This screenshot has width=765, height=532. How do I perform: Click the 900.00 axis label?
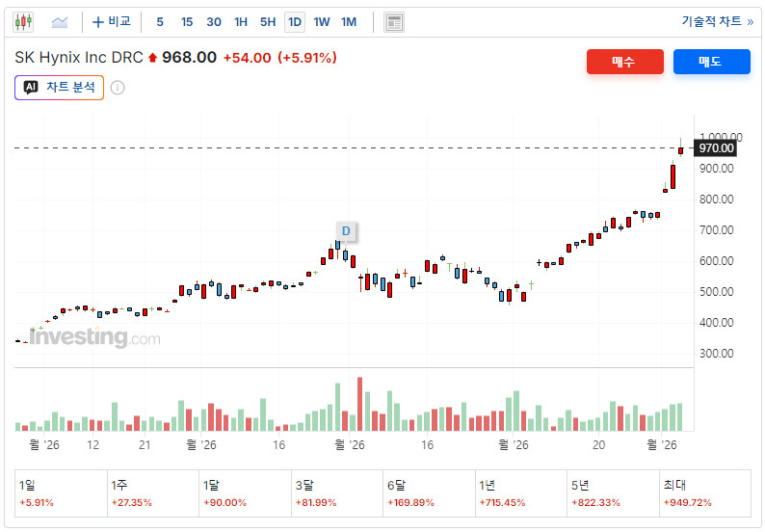pos(716,169)
